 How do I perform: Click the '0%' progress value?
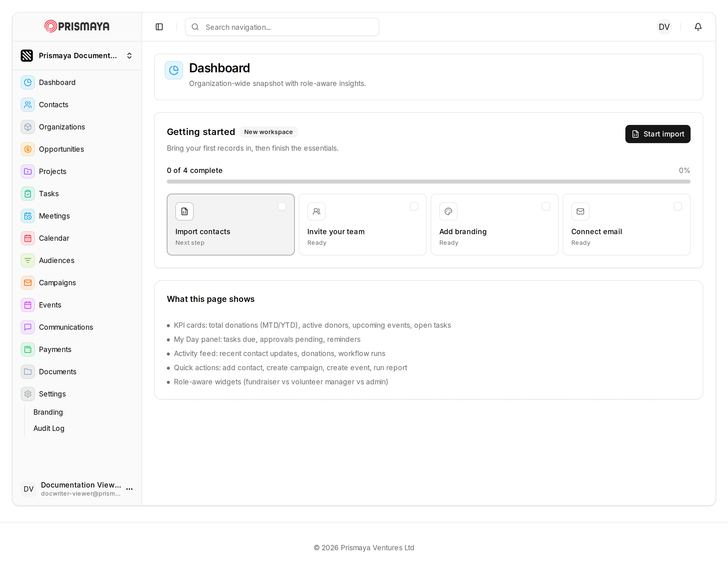pyautogui.click(x=684, y=170)
